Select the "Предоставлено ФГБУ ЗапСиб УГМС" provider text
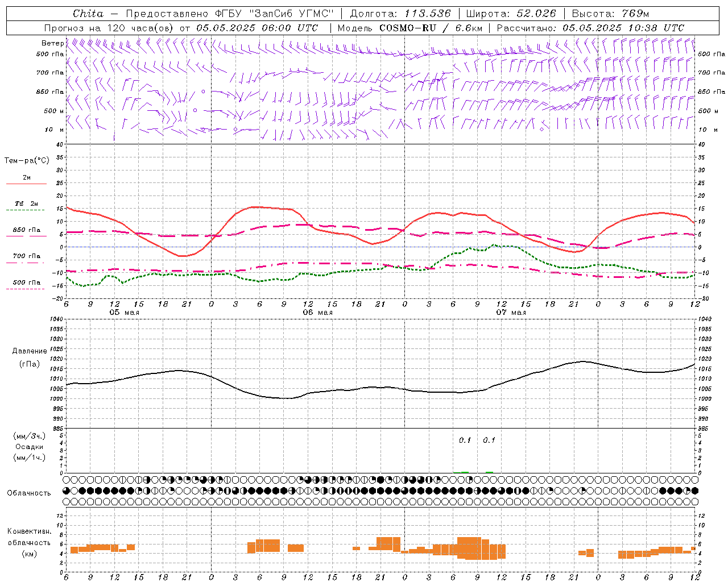The width and height of the screenshot is (728, 582). point(229,14)
